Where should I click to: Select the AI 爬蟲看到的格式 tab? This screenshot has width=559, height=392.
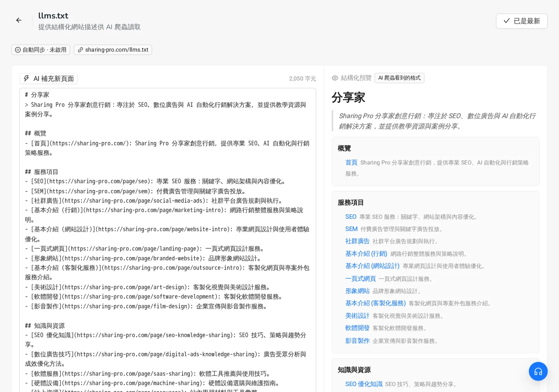point(399,78)
